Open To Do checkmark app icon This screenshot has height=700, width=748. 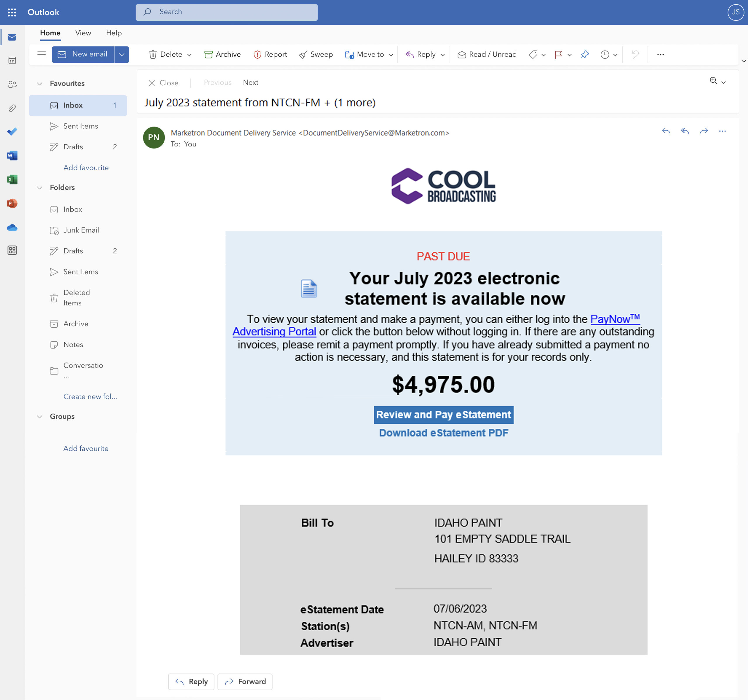point(12,132)
